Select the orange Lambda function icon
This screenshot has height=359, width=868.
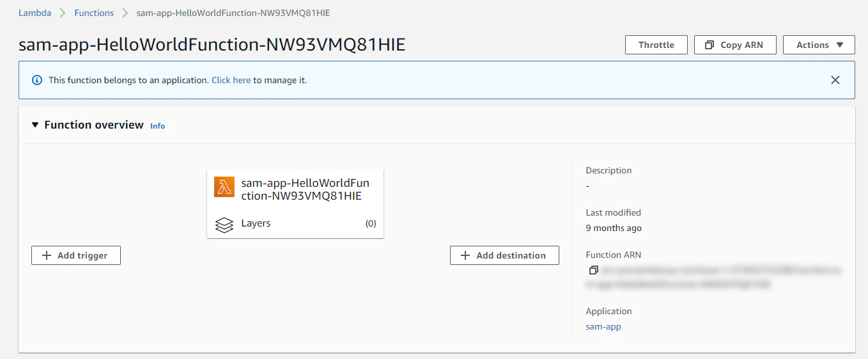pyautogui.click(x=224, y=187)
